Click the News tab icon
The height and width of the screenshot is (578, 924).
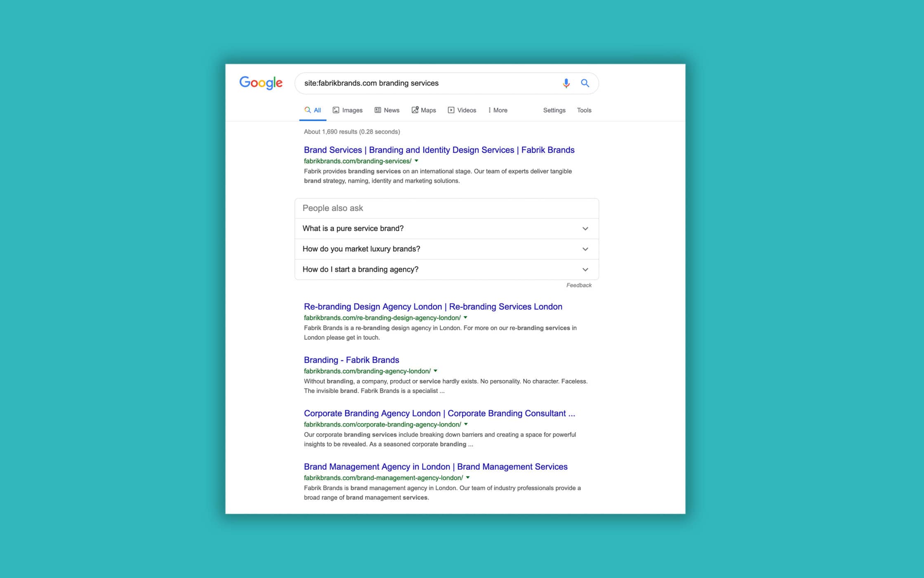(x=377, y=110)
